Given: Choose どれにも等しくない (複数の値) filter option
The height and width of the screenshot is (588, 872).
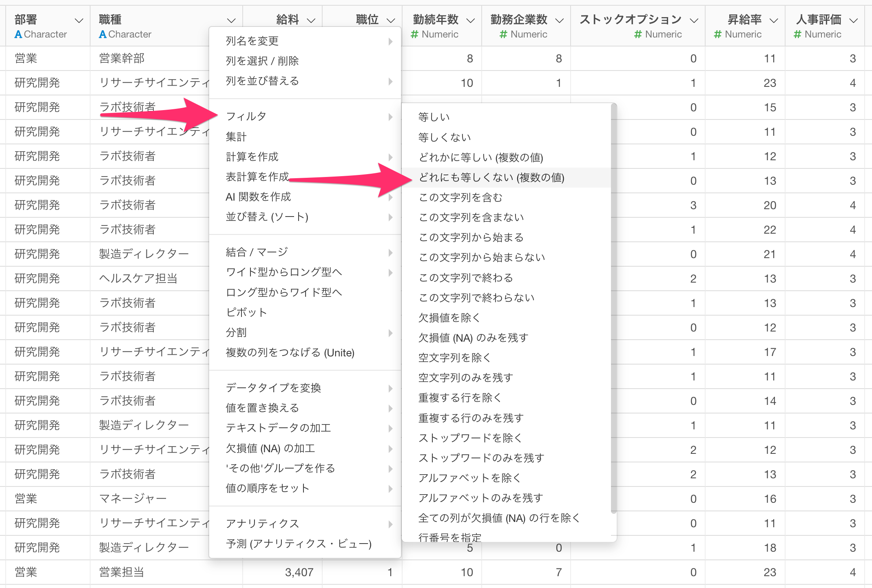Looking at the screenshot, I should click(491, 178).
